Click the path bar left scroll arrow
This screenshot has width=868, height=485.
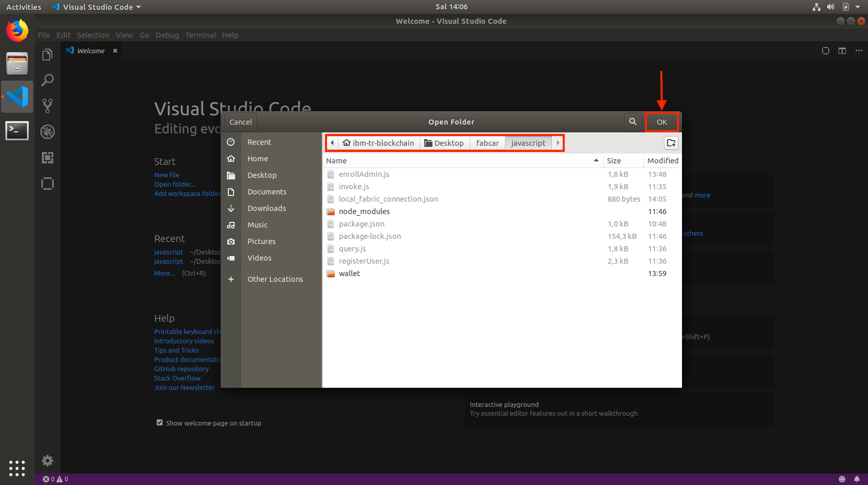point(332,143)
